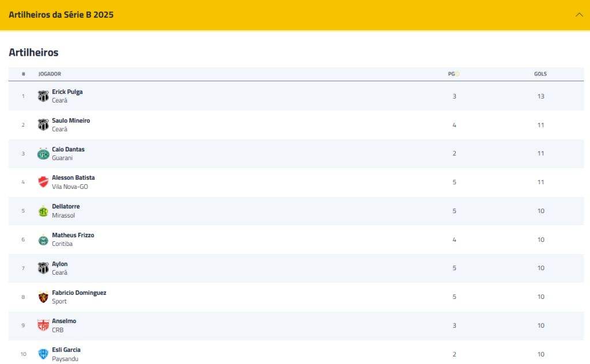Screen dimensions: 590x364
Task: Click the PG column header
Action: pos(451,74)
